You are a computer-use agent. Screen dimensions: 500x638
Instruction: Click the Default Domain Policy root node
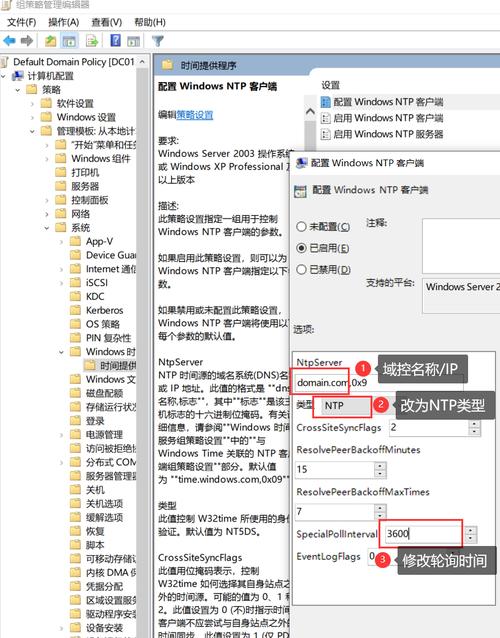click(73, 62)
